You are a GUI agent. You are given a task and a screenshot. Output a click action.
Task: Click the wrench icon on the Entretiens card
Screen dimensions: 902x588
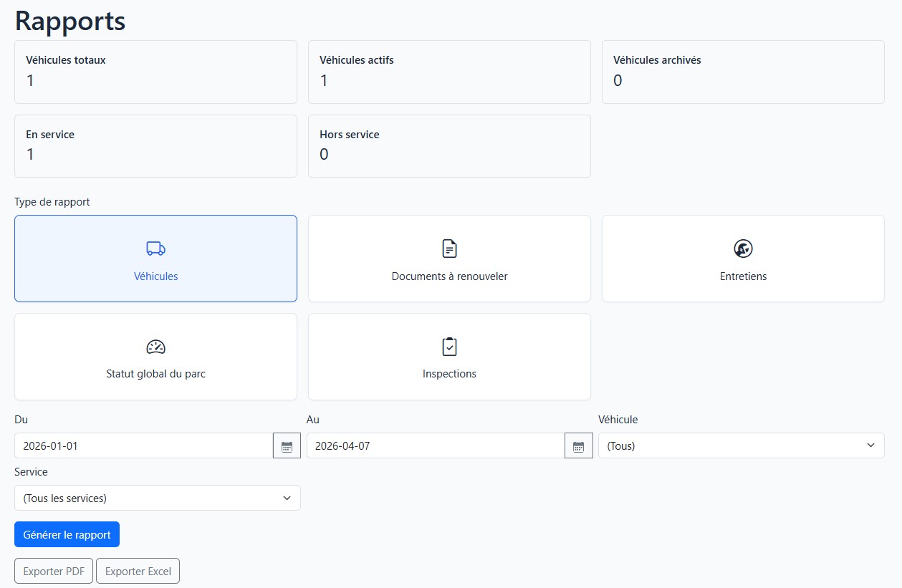coord(743,249)
